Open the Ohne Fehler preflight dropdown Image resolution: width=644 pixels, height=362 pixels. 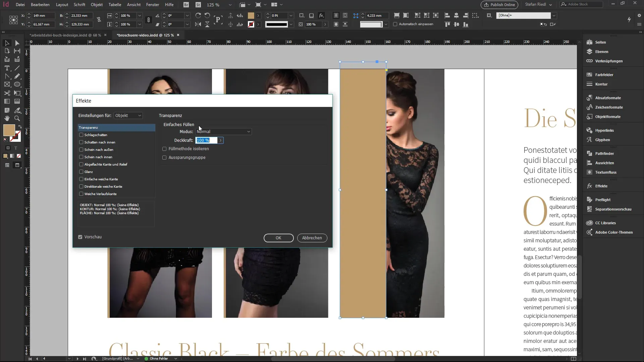(175, 359)
